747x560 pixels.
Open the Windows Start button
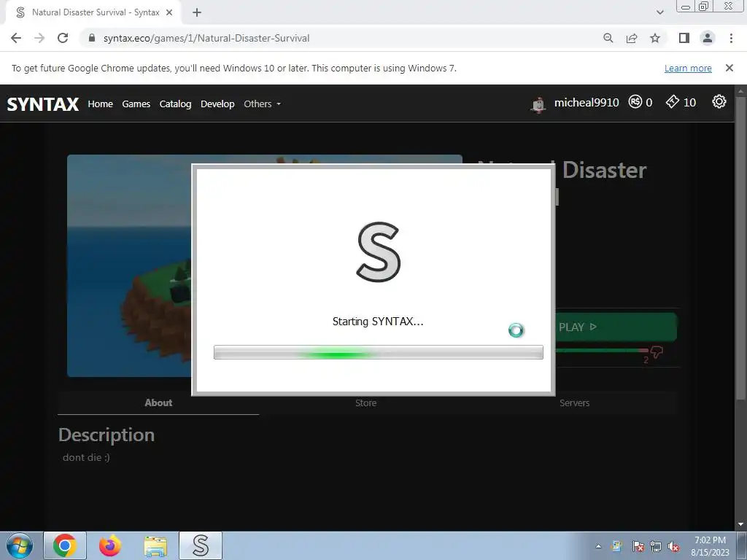[19, 545]
